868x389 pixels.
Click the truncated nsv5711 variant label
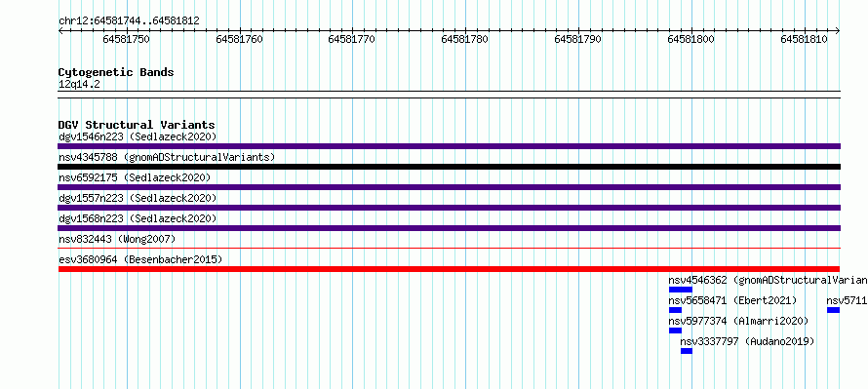tap(847, 300)
